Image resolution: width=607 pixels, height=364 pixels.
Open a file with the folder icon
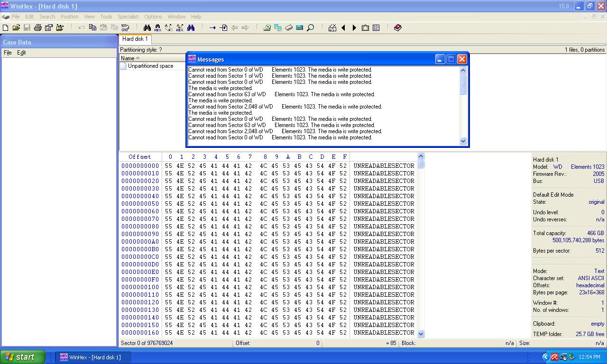(16, 28)
